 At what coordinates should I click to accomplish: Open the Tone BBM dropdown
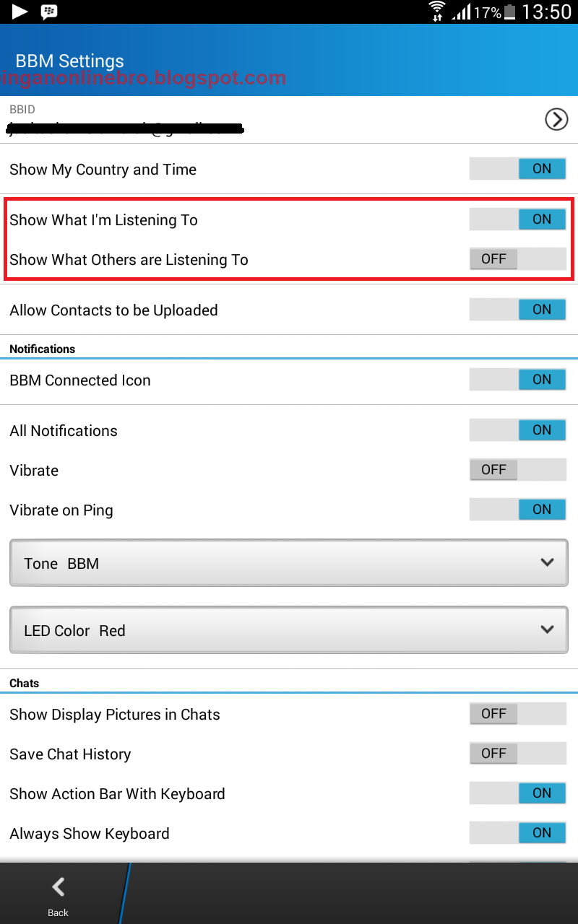click(x=288, y=563)
